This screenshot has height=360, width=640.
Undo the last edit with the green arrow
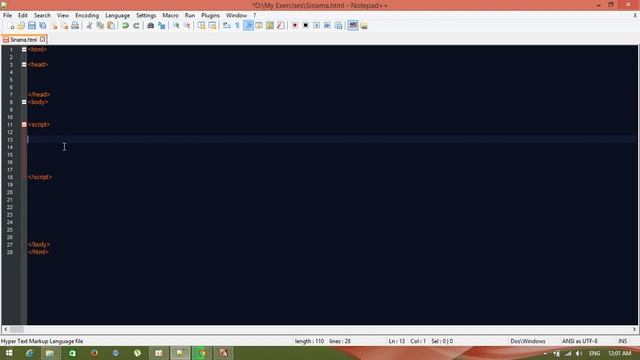point(125,26)
